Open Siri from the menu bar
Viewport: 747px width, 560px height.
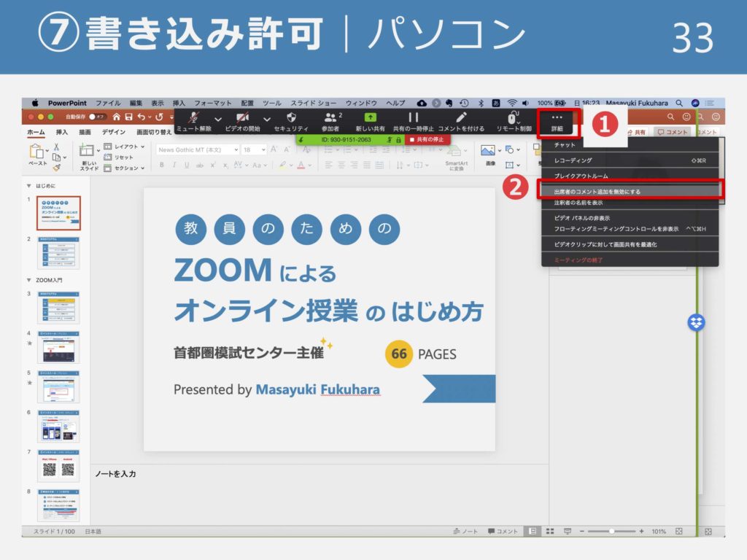click(x=695, y=103)
